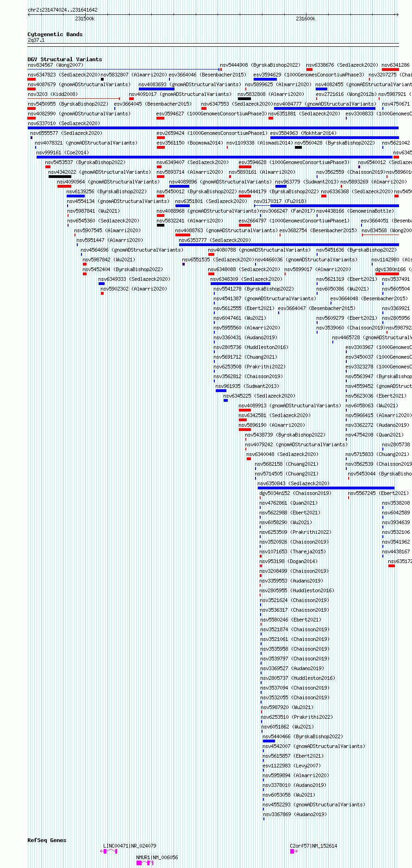
Task: Click the red bar under dgv1380n166
Action: pos(387,274)
